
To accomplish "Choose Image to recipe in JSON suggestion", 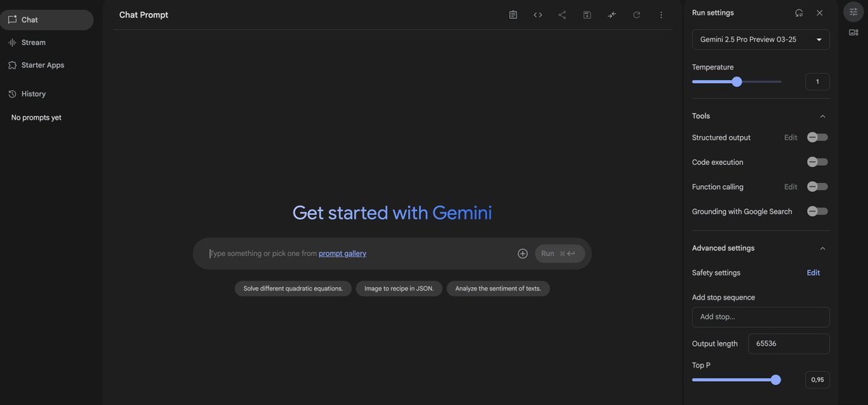I will 399,289.
